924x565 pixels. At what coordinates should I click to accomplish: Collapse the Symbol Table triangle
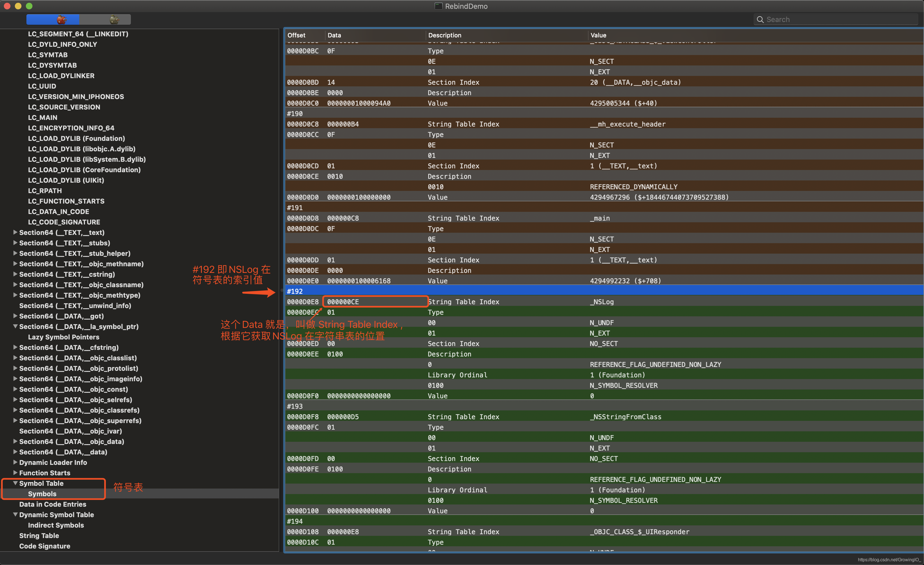tap(15, 483)
